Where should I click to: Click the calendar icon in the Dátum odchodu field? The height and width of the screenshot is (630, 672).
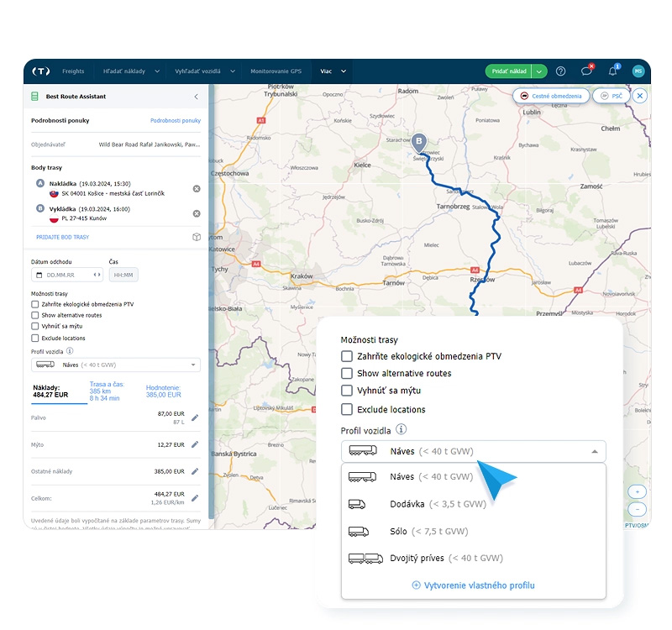(x=39, y=275)
